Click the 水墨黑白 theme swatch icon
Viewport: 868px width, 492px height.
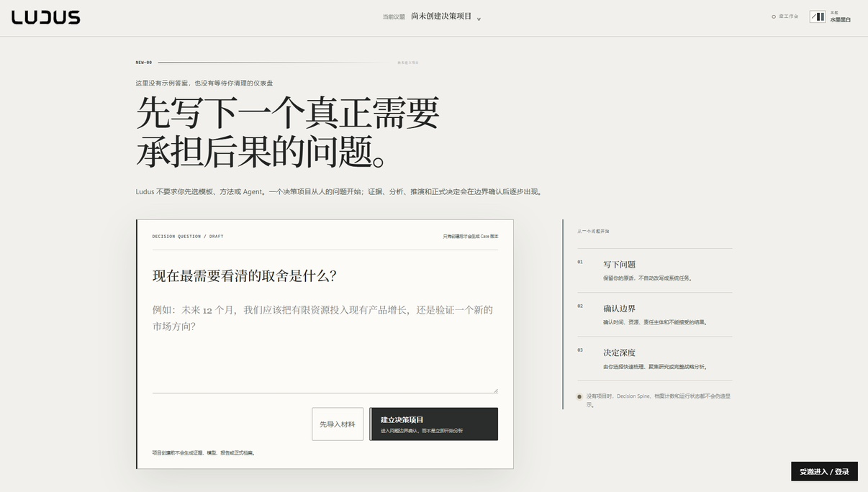click(818, 17)
